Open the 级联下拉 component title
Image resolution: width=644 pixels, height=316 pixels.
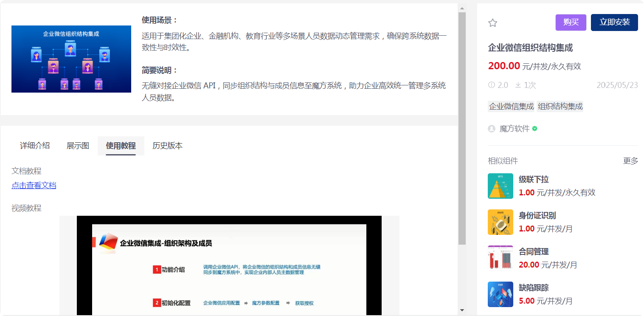534,179
